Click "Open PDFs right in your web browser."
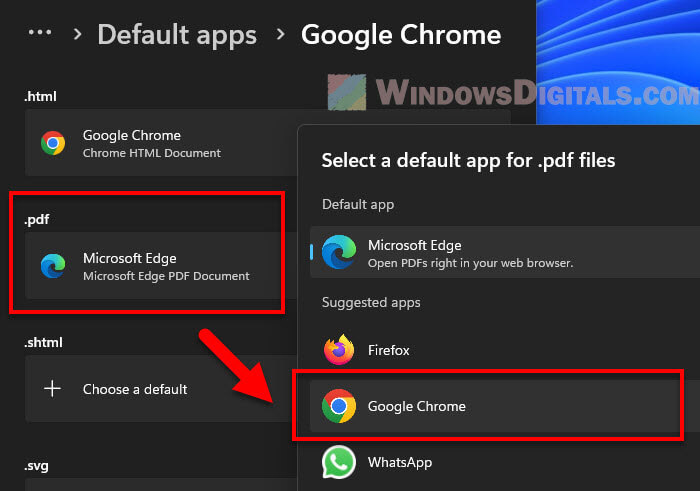700x491 pixels. click(x=471, y=263)
